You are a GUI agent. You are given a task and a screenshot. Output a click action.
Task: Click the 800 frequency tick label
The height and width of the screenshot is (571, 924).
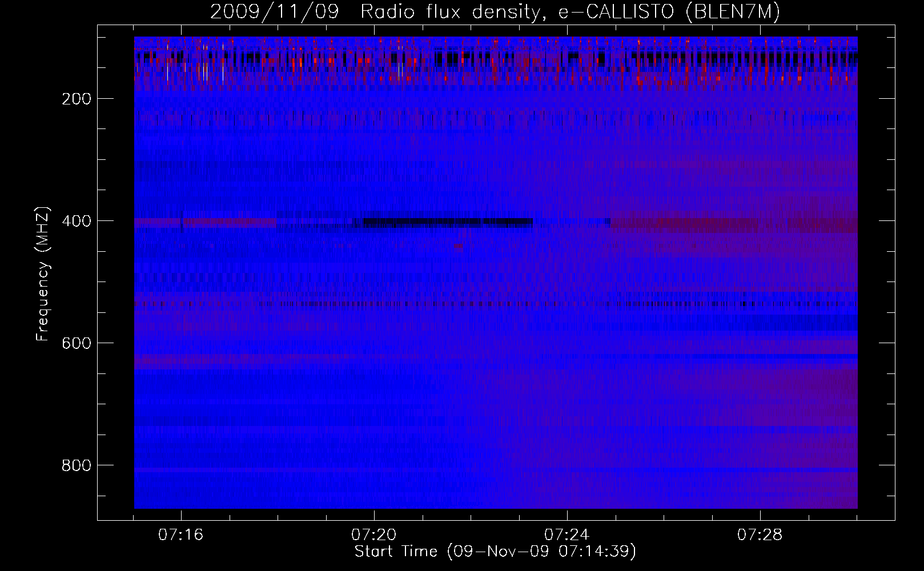(77, 465)
